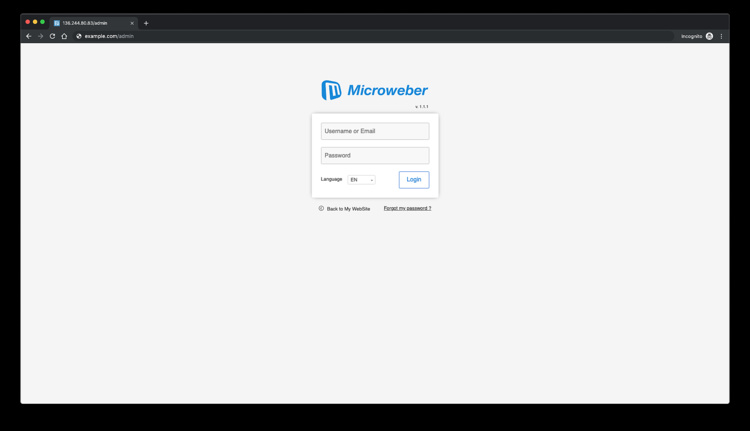Viewport: 750px width, 431px height.
Task: Go to the browser home page
Action: pyautogui.click(x=65, y=36)
